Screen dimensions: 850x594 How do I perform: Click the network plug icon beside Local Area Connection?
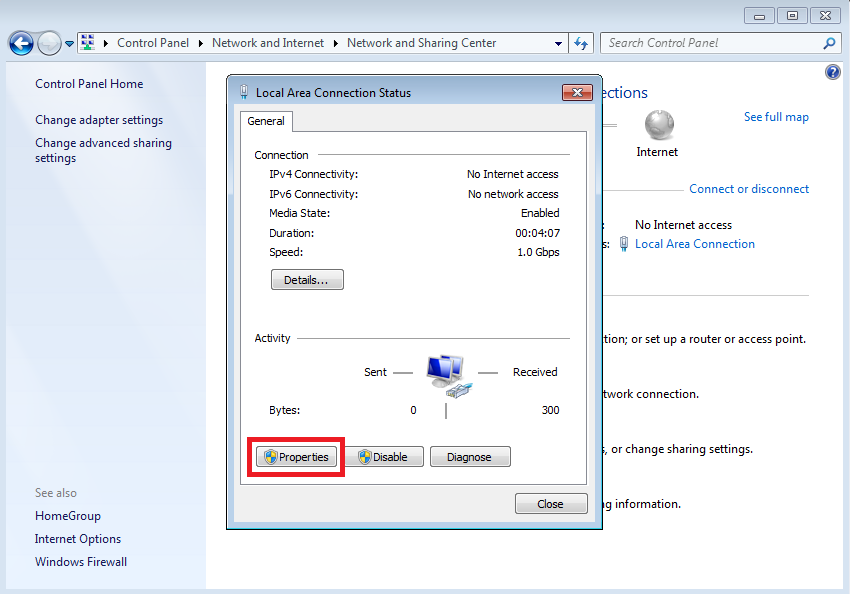pos(624,244)
